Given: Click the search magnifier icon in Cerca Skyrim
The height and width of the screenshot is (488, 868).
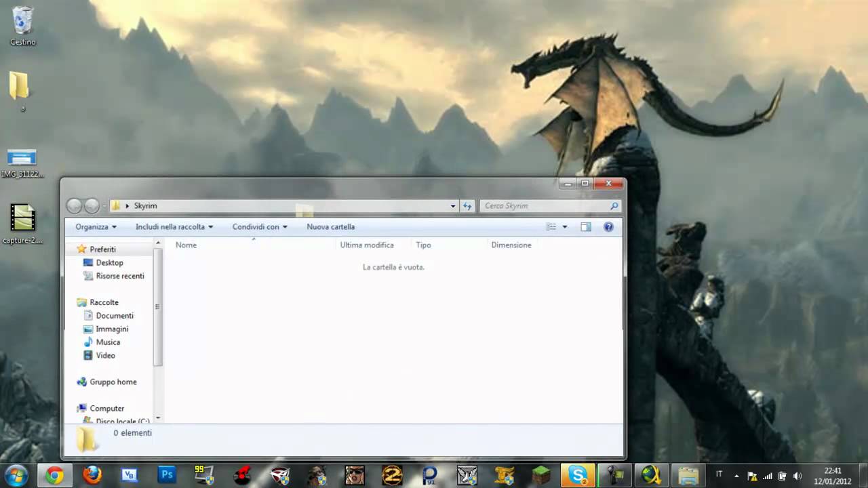Looking at the screenshot, I should [614, 206].
